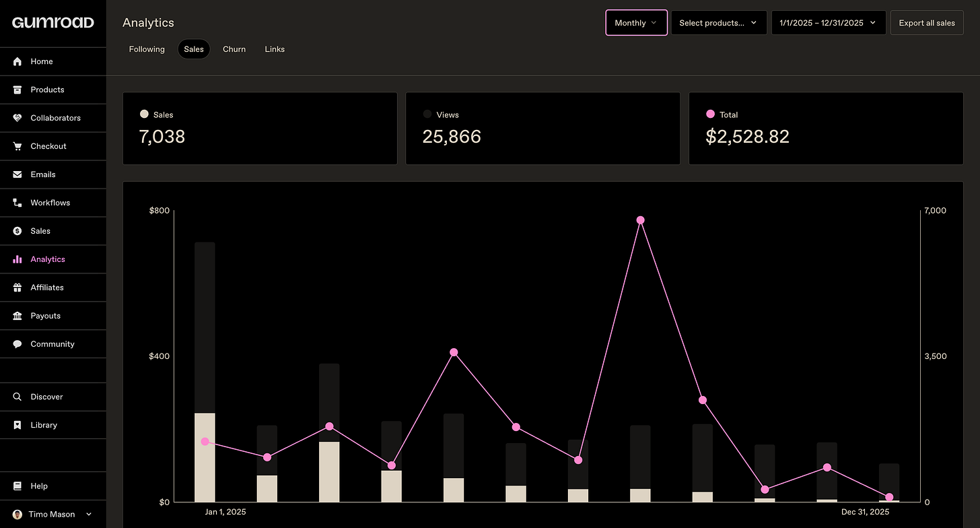Image resolution: width=980 pixels, height=528 pixels.
Task: Click the 7,038 sales figure
Action: click(x=162, y=137)
